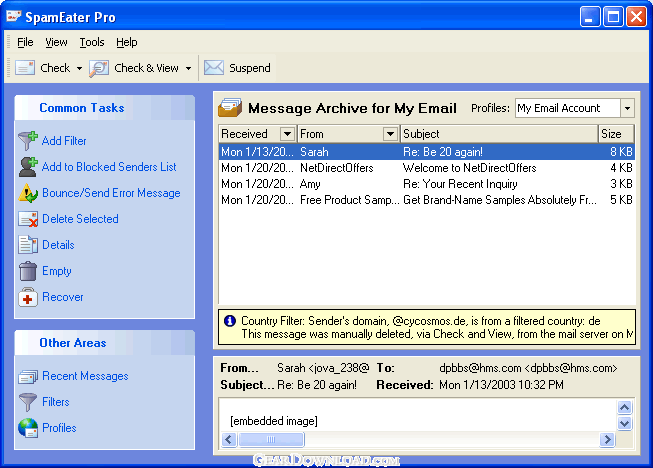The width and height of the screenshot is (653, 468).
Task: Open the Profiles link in Other Areas
Action: click(x=59, y=428)
